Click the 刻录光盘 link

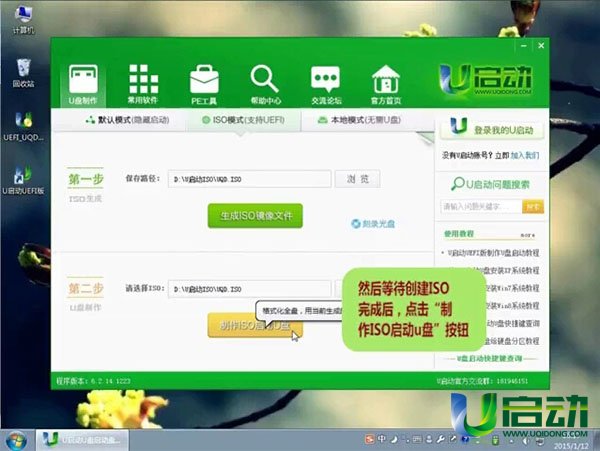click(373, 223)
